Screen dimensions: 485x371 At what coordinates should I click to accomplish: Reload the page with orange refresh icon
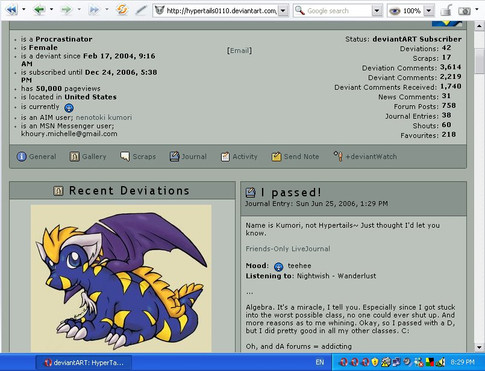click(122, 10)
